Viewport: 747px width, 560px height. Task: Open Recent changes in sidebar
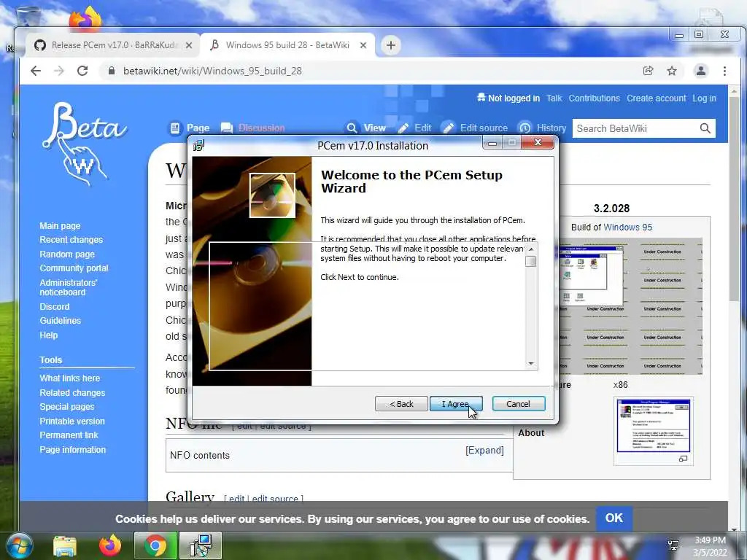[x=71, y=239]
